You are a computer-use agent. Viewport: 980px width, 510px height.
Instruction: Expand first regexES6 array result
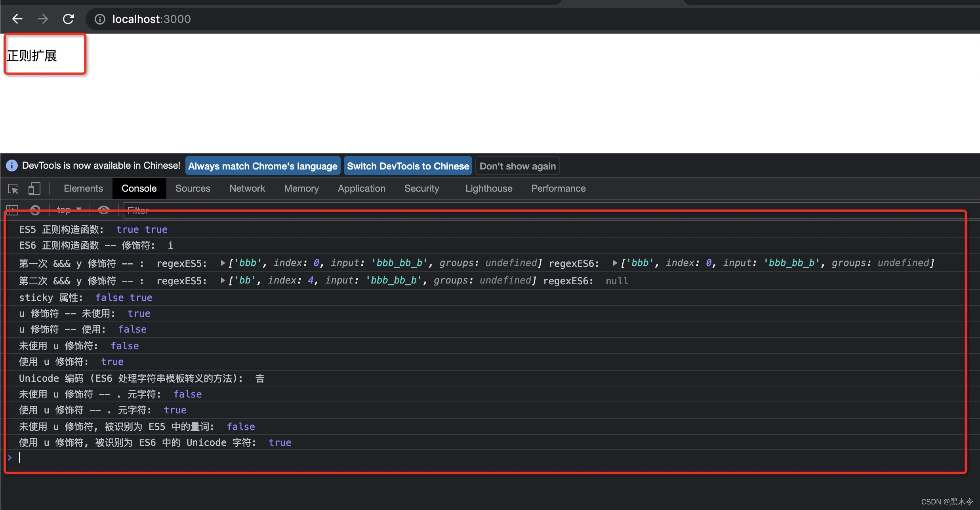[615, 263]
